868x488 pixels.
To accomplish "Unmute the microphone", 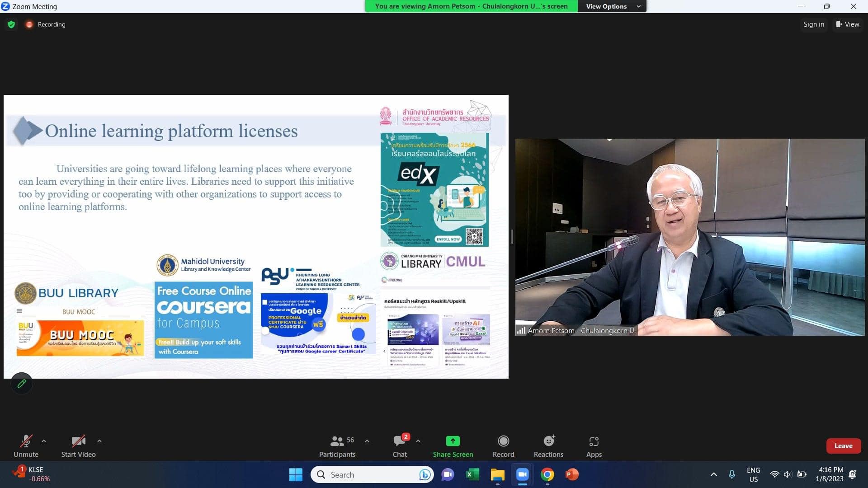I will point(26,441).
